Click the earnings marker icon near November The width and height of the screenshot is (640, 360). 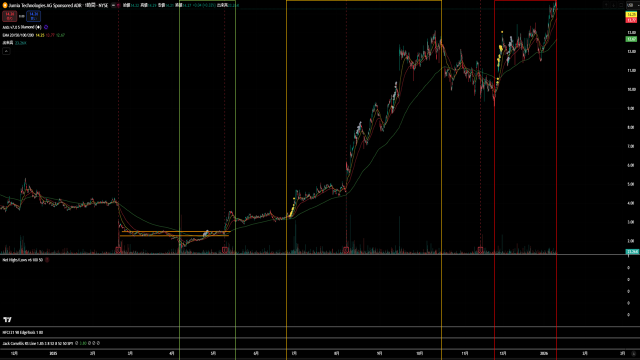pyautogui.click(x=480, y=250)
